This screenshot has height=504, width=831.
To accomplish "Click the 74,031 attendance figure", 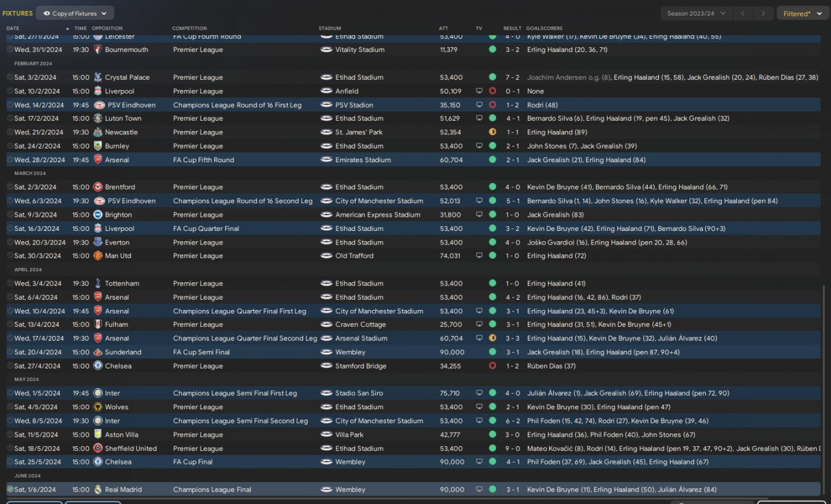I will point(450,256).
